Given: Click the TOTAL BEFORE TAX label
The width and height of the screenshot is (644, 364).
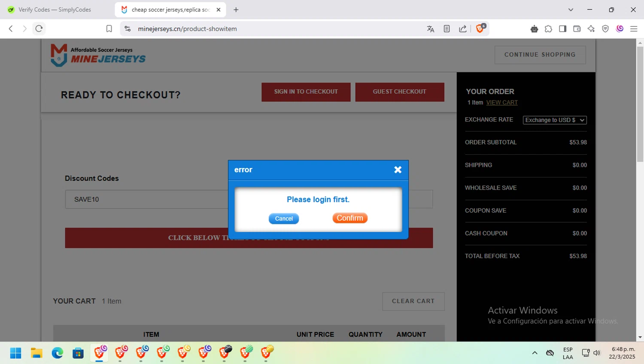Looking at the screenshot, I should [x=492, y=256].
